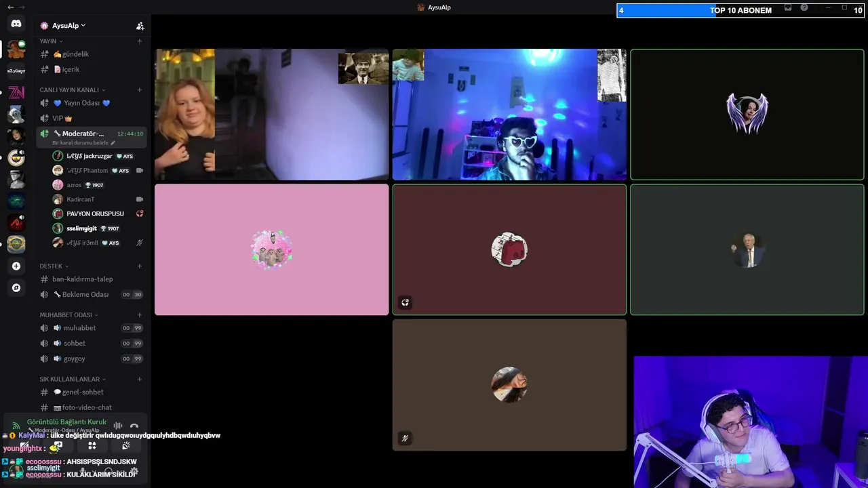Focus the heart-sunglasses man's webcam tile

click(x=509, y=115)
